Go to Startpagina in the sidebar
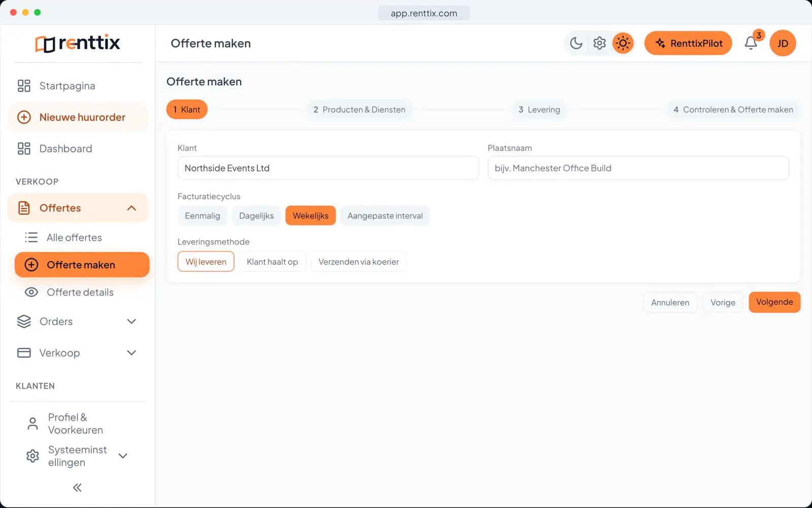The height and width of the screenshot is (508, 812). click(78, 86)
